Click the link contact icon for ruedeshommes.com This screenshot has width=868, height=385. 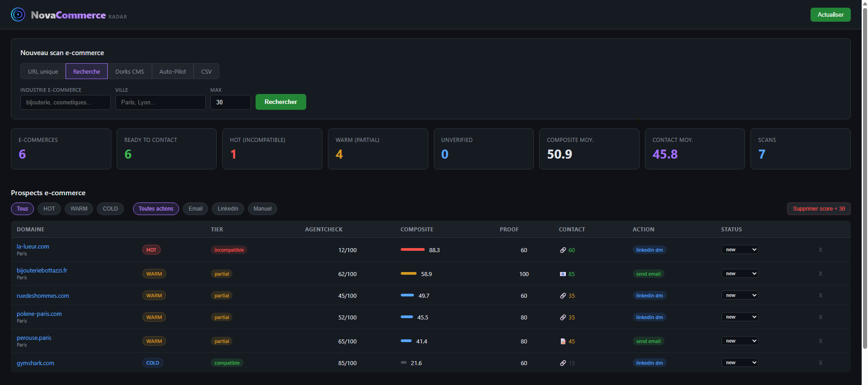563,296
